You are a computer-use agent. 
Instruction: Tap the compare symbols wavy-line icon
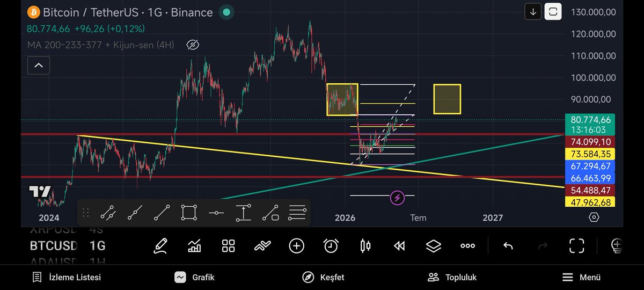[x=262, y=246]
